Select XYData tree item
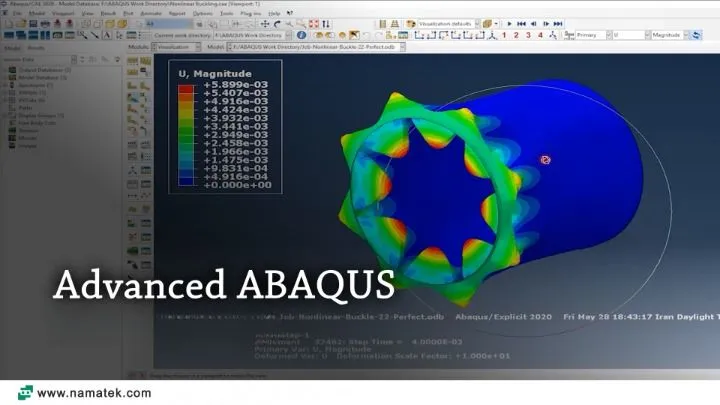 [x=32, y=100]
